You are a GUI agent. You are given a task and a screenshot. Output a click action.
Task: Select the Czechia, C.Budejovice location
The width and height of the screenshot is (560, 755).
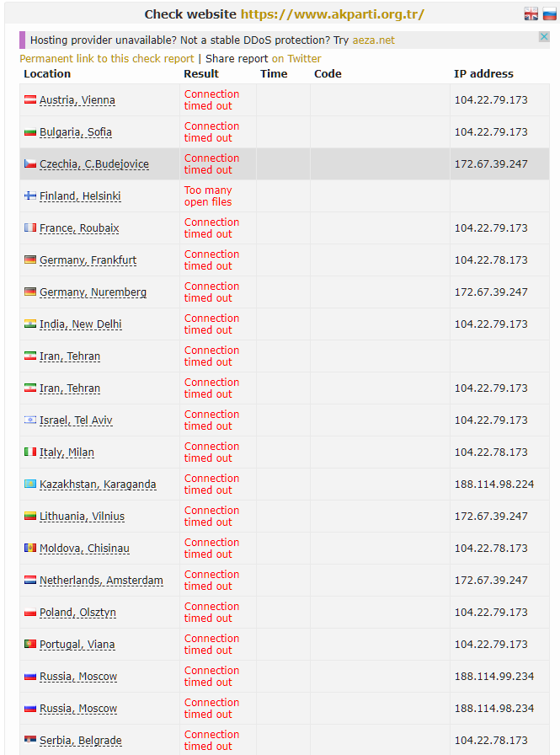[x=93, y=164]
